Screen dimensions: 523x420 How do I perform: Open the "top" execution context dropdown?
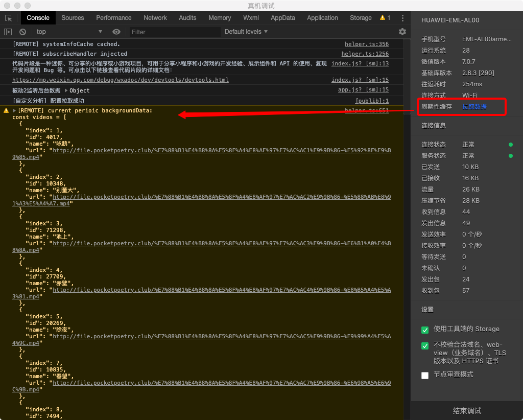69,32
